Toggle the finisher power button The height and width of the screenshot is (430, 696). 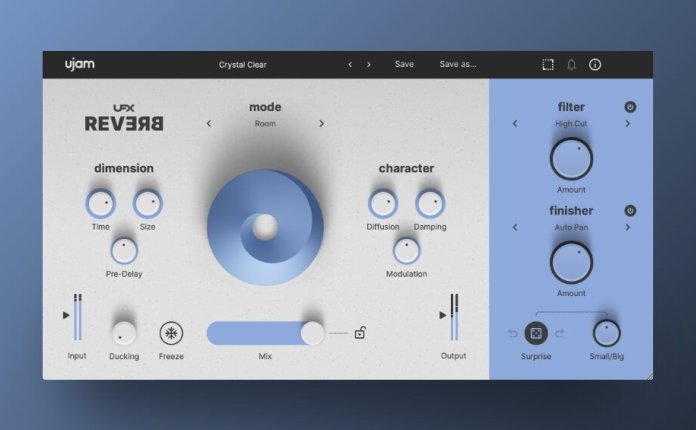[x=630, y=210]
